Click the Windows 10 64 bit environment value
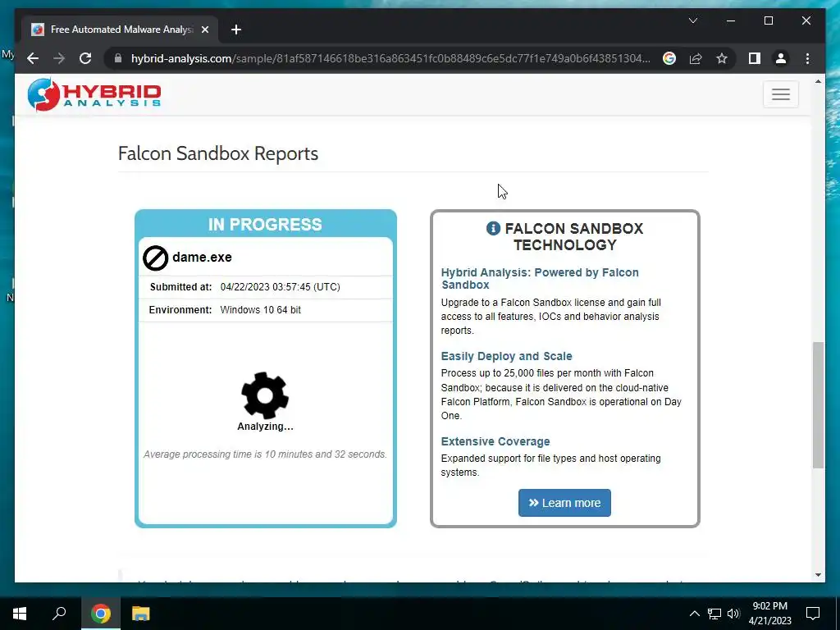This screenshot has width=840, height=630. [260, 310]
